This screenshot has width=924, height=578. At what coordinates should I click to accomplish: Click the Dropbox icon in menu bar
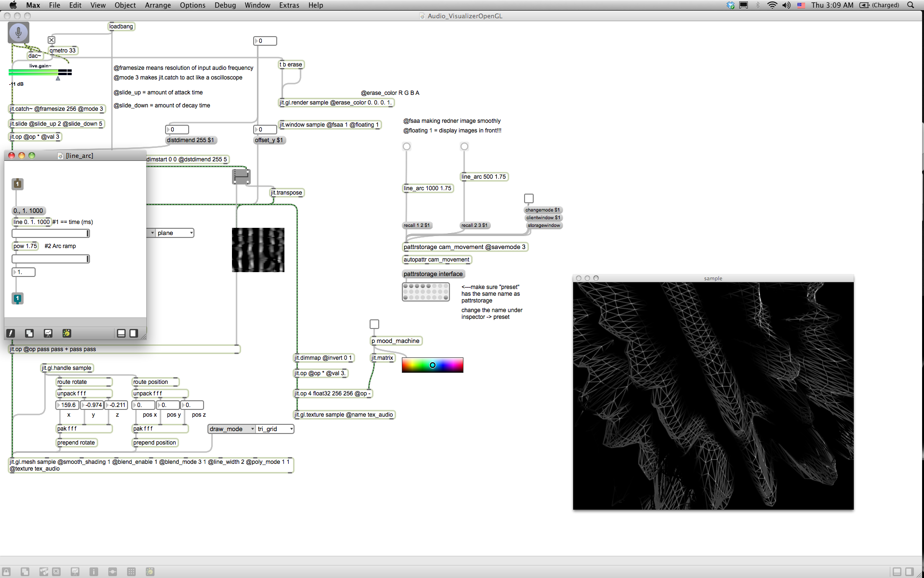pos(731,5)
